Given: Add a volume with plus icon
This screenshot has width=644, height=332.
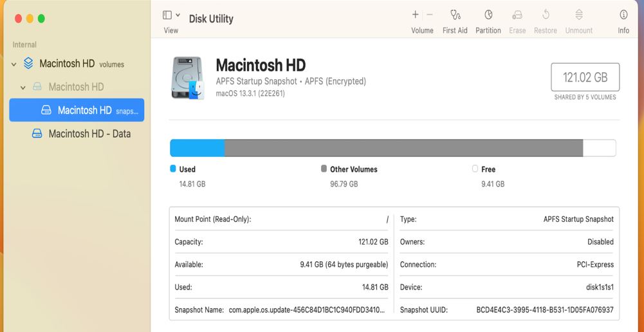Looking at the screenshot, I should [x=415, y=14].
